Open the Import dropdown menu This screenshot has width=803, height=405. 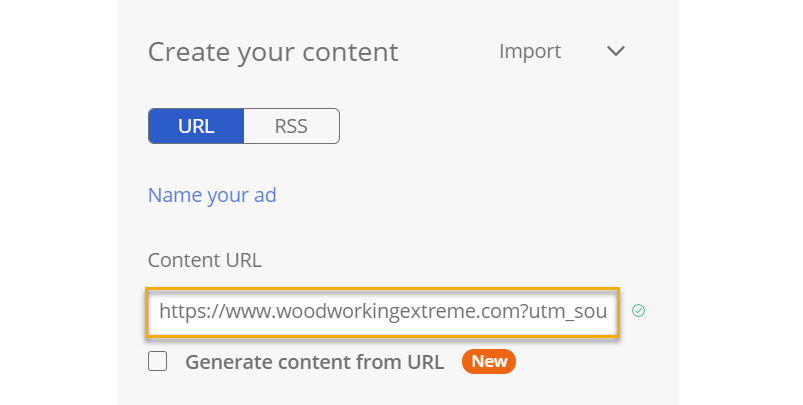click(530, 51)
